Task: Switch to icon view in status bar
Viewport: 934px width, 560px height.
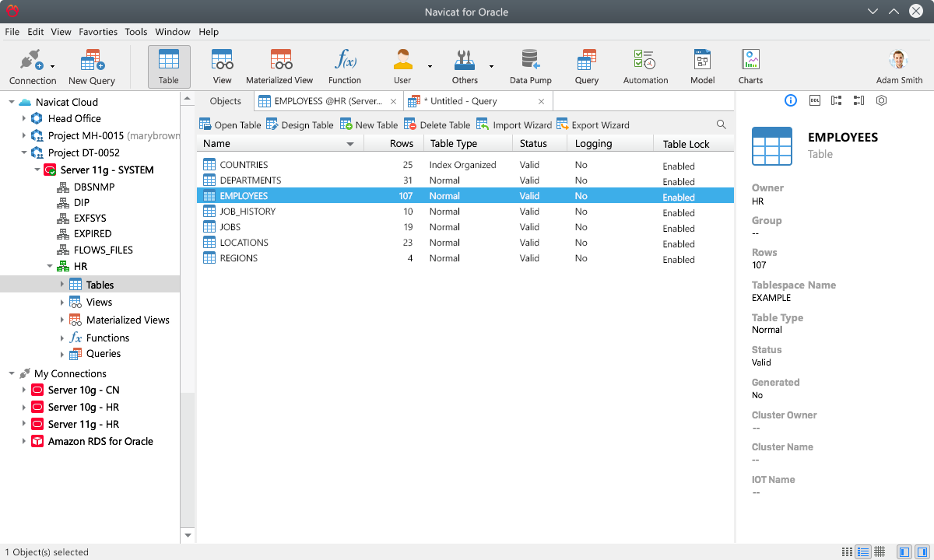Action: pos(847,552)
